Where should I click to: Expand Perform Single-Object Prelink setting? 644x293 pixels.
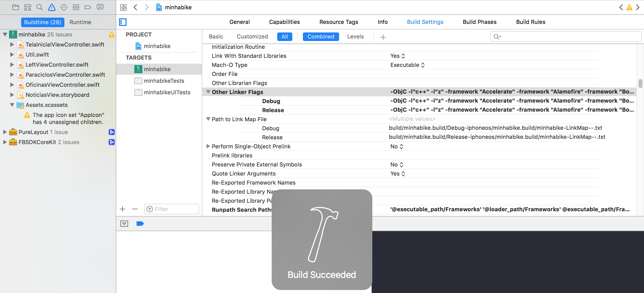(208, 146)
